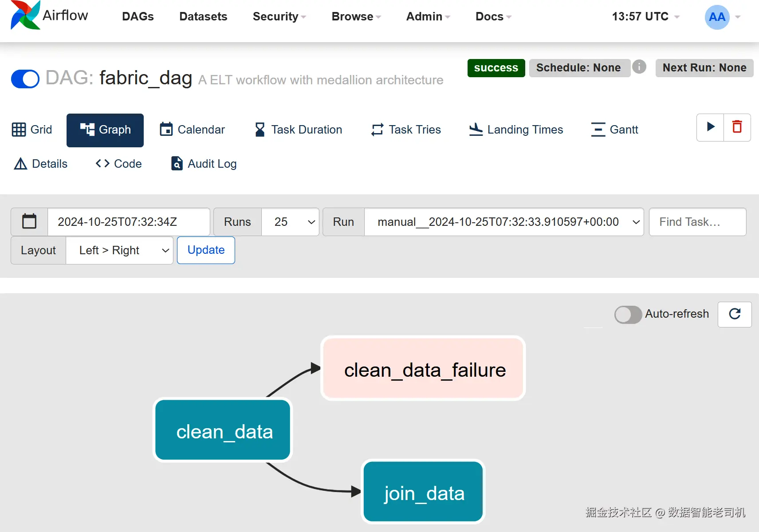Screen dimensions: 759x532
Task: Open the Audit Log link
Action: click(204, 164)
